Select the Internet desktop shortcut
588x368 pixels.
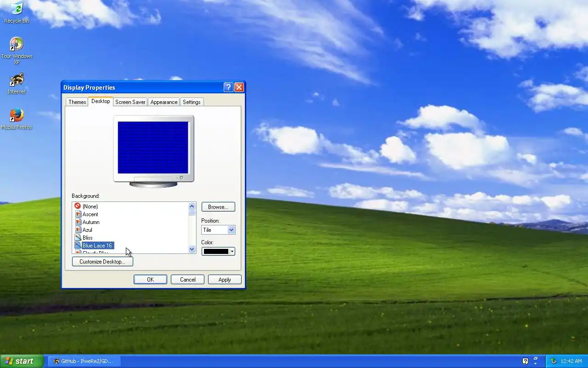(x=17, y=83)
